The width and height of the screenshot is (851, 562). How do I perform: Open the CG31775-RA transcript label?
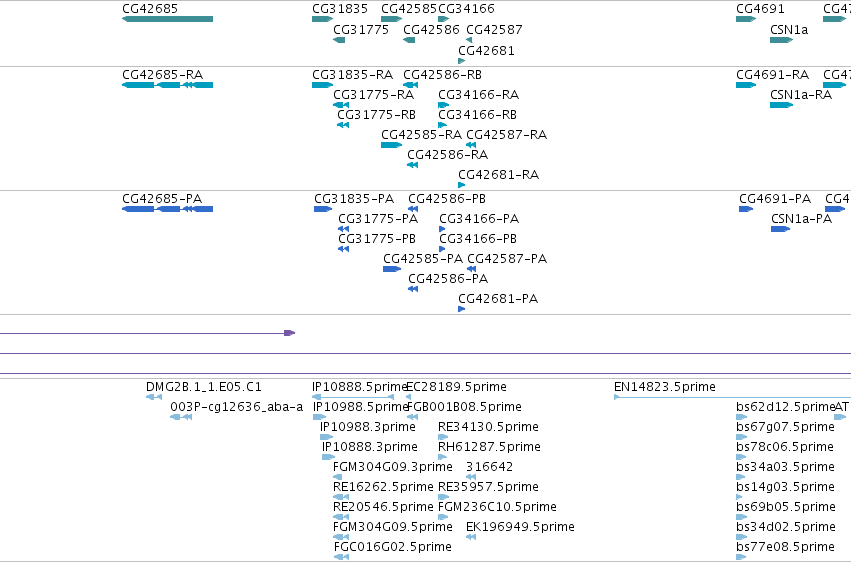tap(373, 95)
